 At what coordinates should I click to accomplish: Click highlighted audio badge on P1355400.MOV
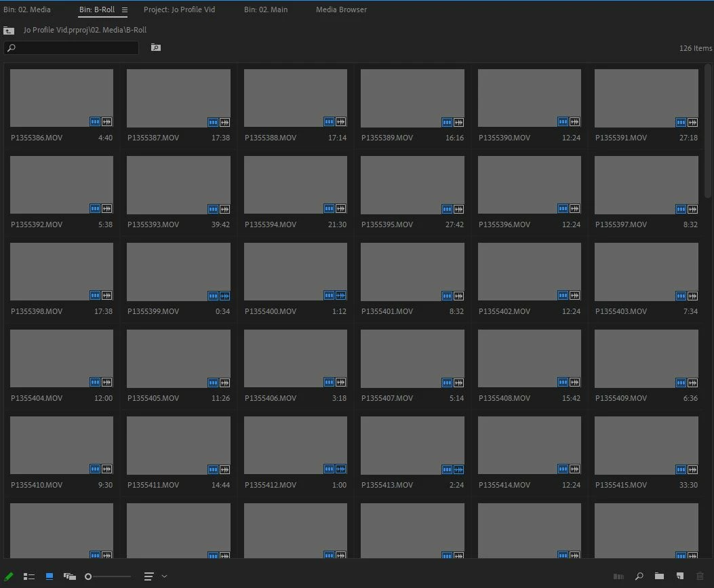340,296
